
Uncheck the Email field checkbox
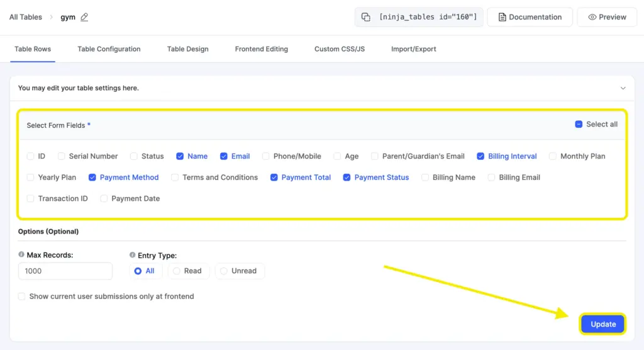pyautogui.click(x=223, y=156)
